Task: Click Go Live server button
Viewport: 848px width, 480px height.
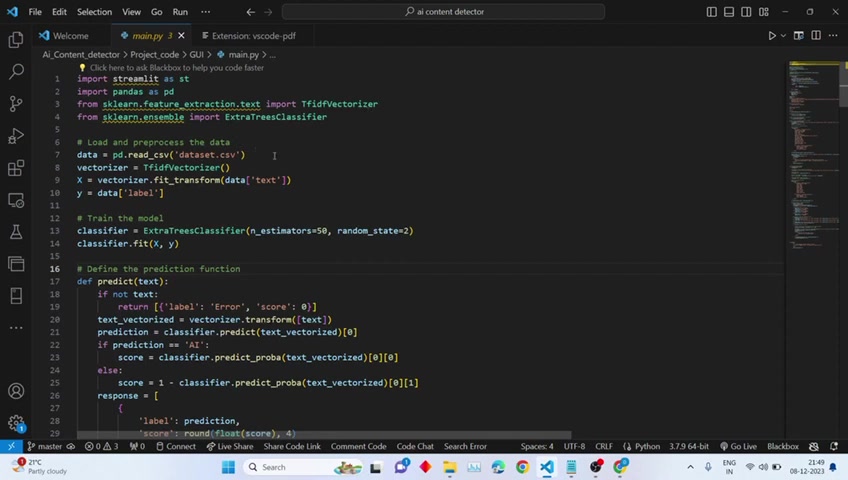Action: click(x=738, y=446)
